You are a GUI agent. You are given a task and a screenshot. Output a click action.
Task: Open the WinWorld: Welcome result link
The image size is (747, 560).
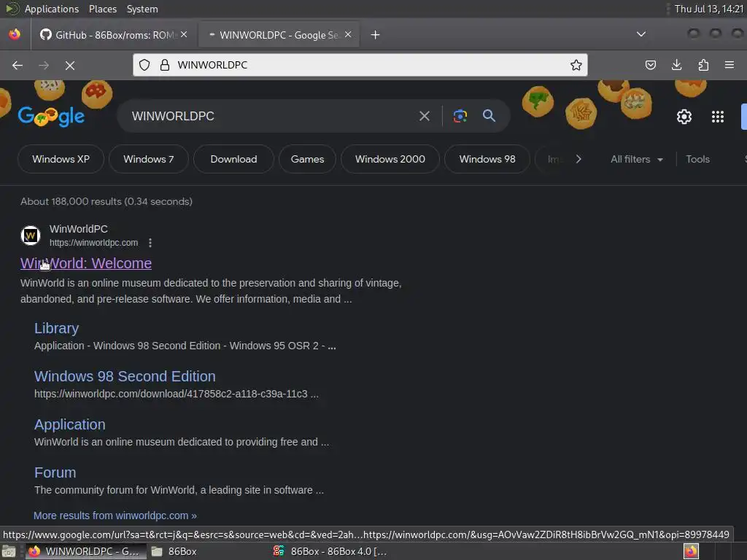click(x=86, y=263)
